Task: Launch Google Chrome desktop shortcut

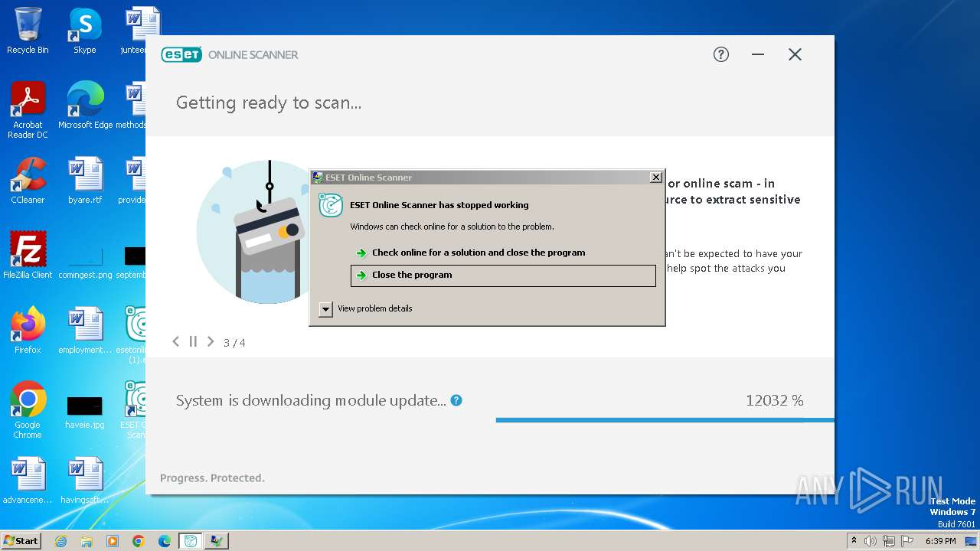Action: [x=28, y=410]
